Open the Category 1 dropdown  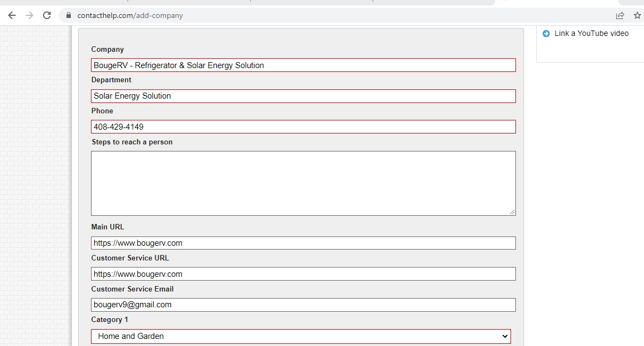pos(301,336)
